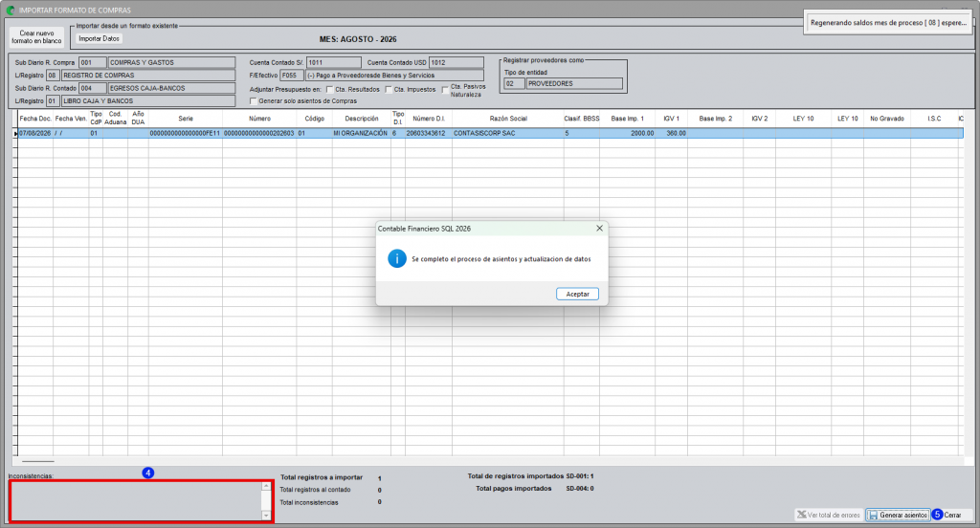
Task: Click the No Gravado column header
Action: point(887,118)
